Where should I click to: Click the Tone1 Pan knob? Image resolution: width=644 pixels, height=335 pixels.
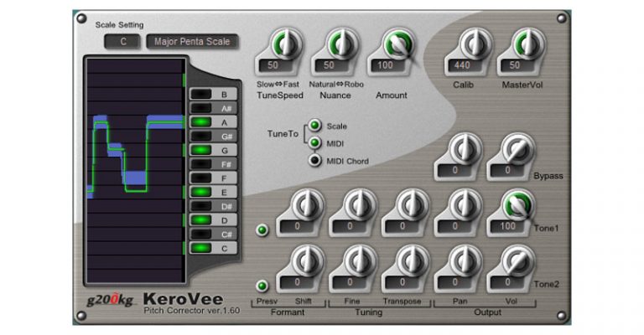[x=465, y=205]
